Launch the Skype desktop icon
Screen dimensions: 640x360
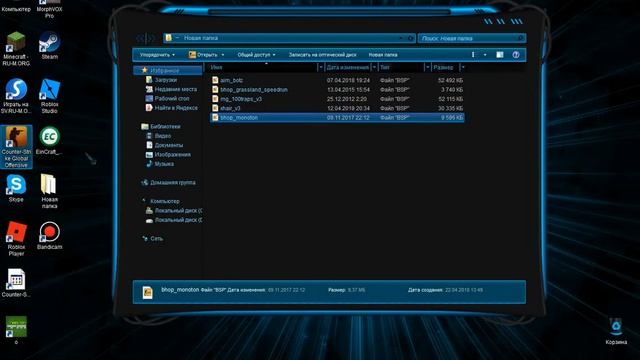[x=16, y=188]
